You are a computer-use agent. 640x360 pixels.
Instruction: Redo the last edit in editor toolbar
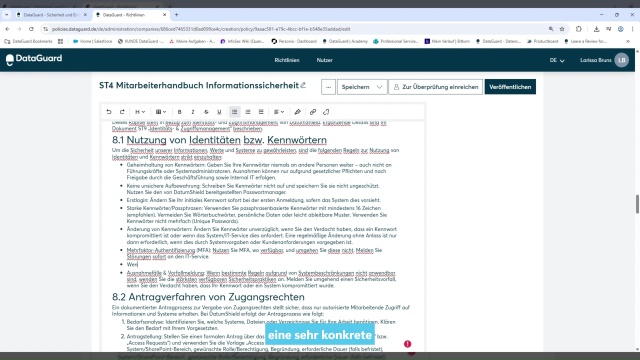click(x=122, y=112)
